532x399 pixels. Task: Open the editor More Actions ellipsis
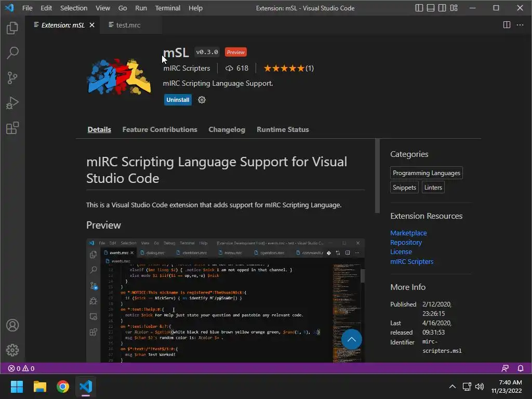pos(520,25)
